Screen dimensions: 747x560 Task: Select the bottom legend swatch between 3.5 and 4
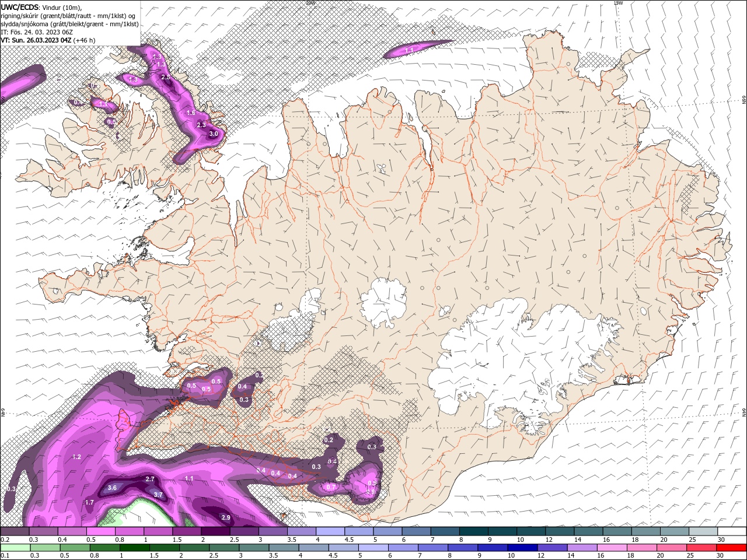pyautogui.click(x=284, y=548)
